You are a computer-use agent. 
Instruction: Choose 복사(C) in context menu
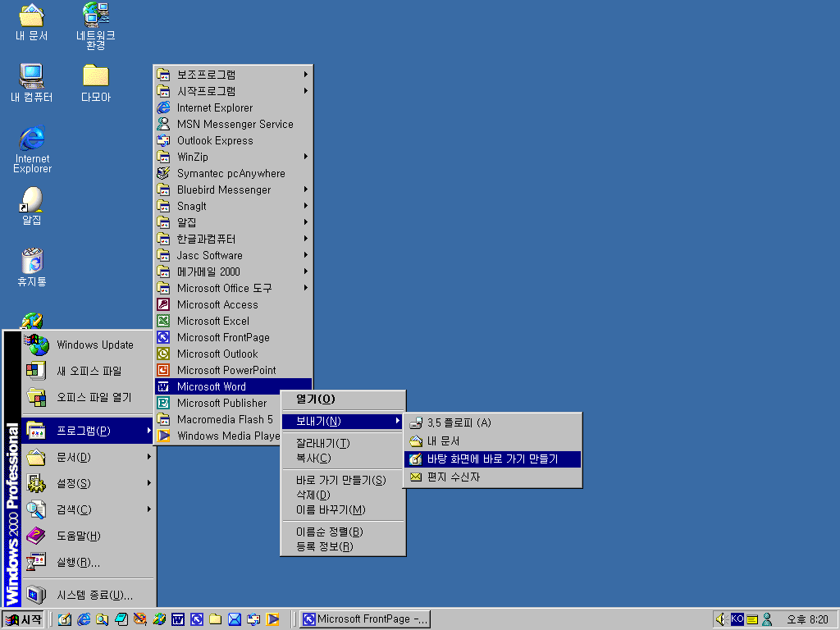(343, 458)
